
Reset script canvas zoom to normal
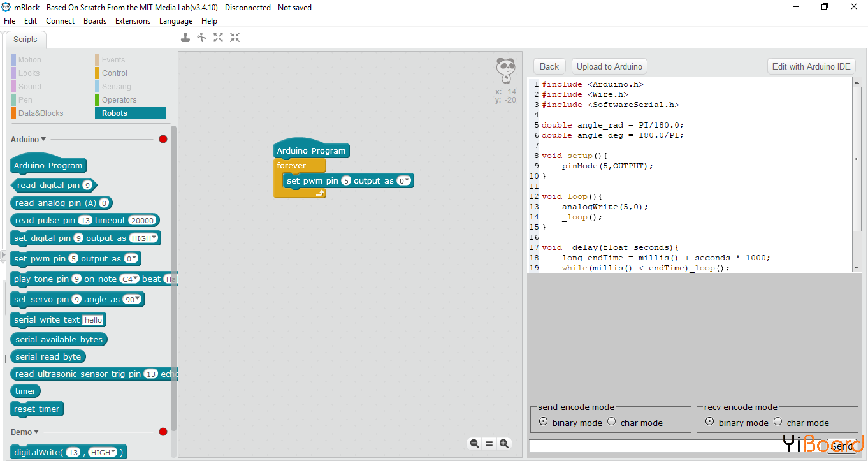489,444
